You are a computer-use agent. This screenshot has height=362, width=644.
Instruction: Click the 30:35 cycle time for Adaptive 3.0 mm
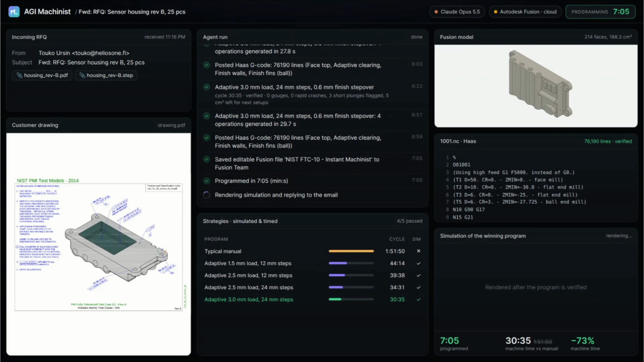[x=397, y=300]
